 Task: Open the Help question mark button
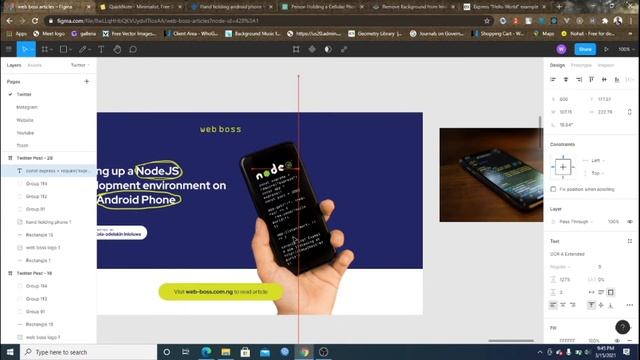[622, 327]
